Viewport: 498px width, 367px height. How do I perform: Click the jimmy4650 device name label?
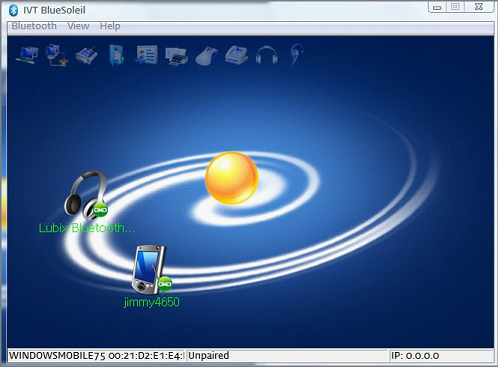152,302
